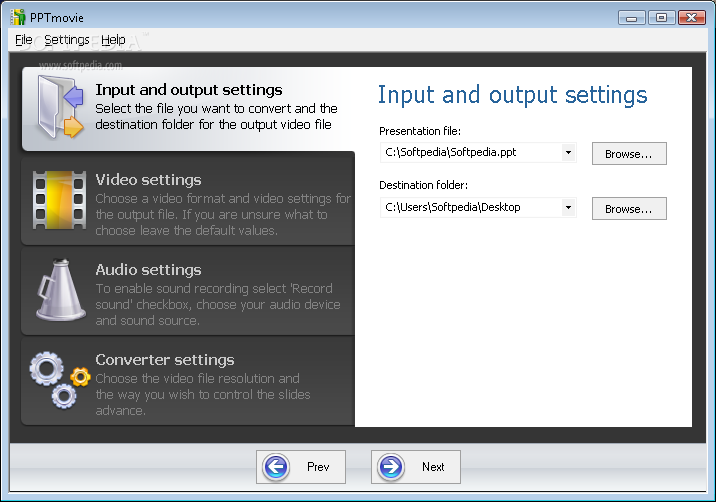Image resolution: width=716 pixels, height=502 pixels.
Task: Select the Video settings heading
Action: point(148,180)
